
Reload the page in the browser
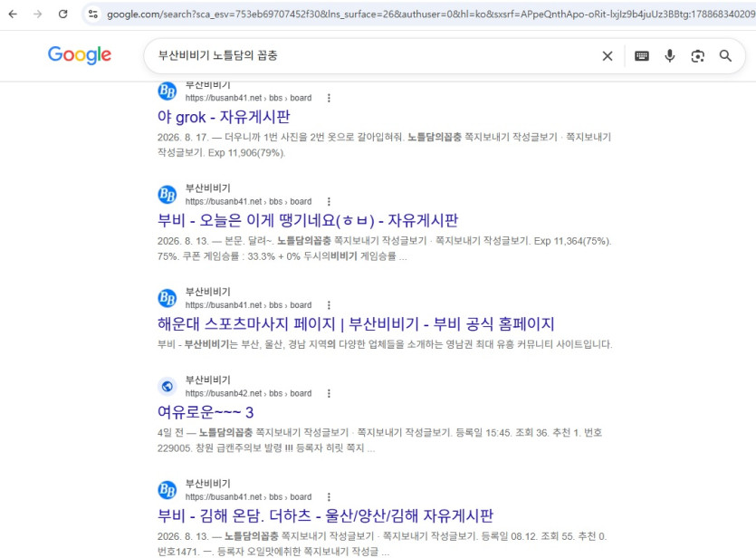[62, 14]
